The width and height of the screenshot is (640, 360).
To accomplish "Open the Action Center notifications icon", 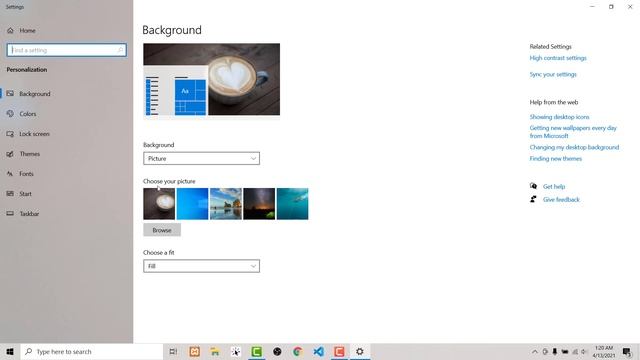I will click(x=627, y=351).
